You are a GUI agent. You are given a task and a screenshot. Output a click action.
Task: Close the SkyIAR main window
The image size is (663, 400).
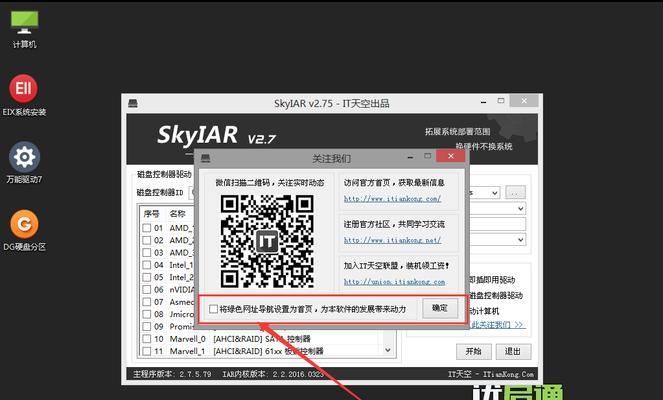pos(524,101)
